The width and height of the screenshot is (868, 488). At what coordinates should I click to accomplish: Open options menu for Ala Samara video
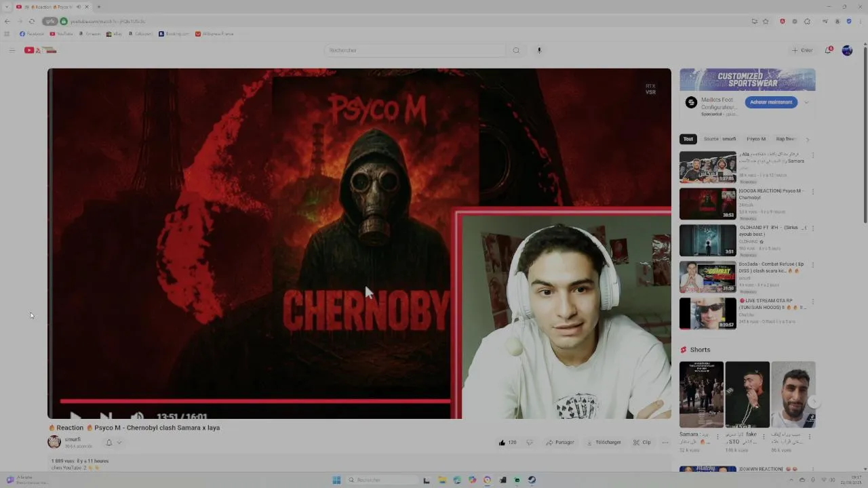coord(812,155)
